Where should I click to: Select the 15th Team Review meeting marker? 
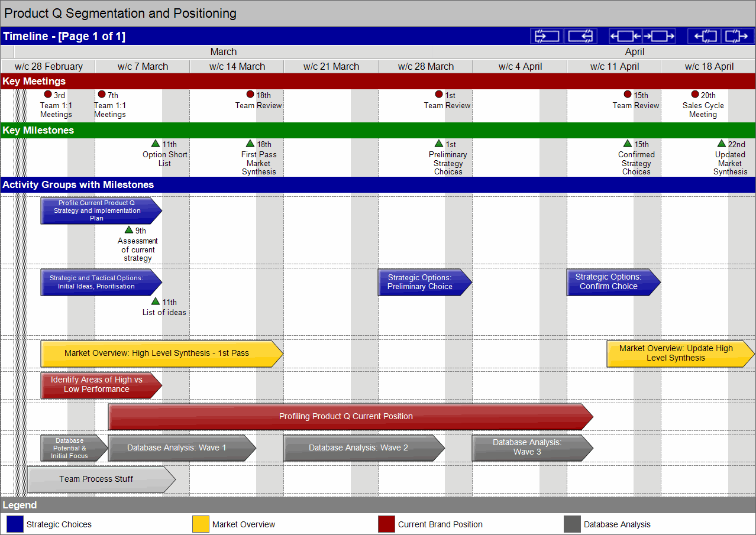628,95
